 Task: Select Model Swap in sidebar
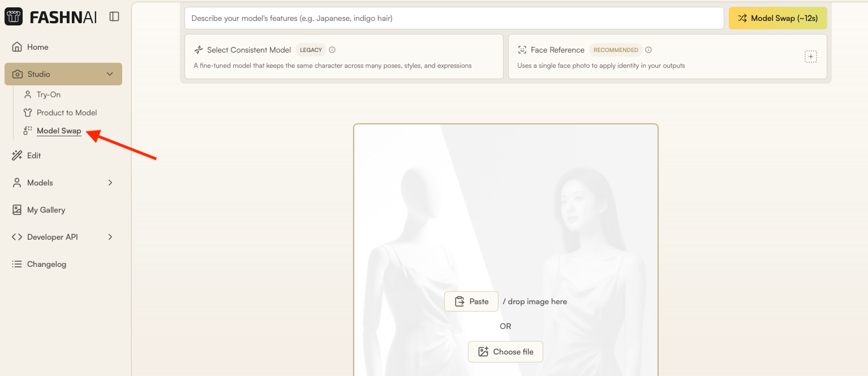coord(59,131)
